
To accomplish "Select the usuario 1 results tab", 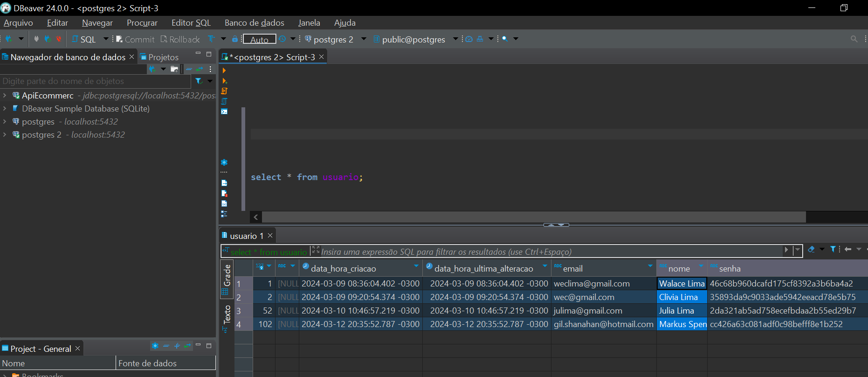I will click(x=247, y=236).
